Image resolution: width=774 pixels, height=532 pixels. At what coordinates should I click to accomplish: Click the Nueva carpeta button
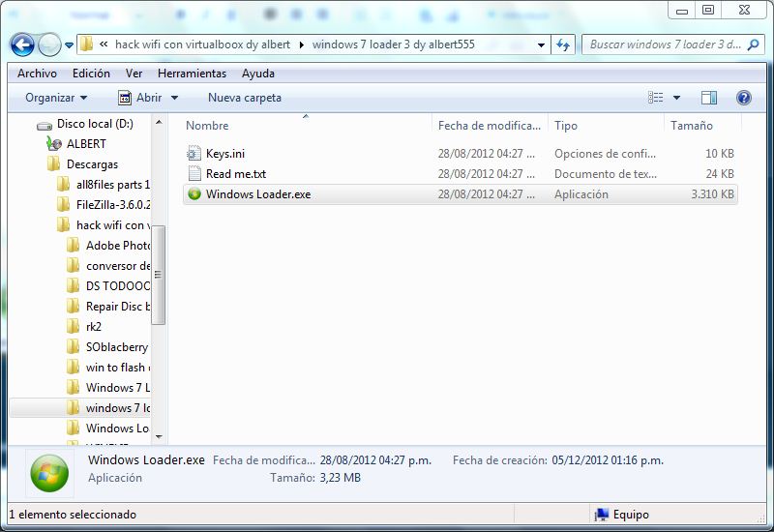coord(245,98)
